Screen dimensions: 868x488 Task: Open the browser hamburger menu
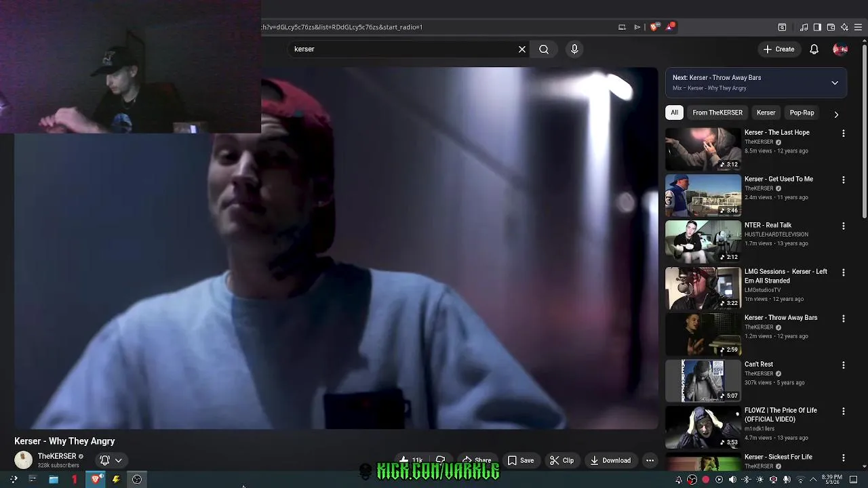coord(858,27)
